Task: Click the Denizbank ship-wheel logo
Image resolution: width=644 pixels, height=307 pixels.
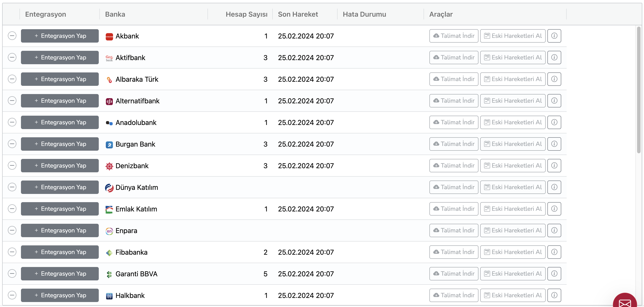Action: (110, 165)
